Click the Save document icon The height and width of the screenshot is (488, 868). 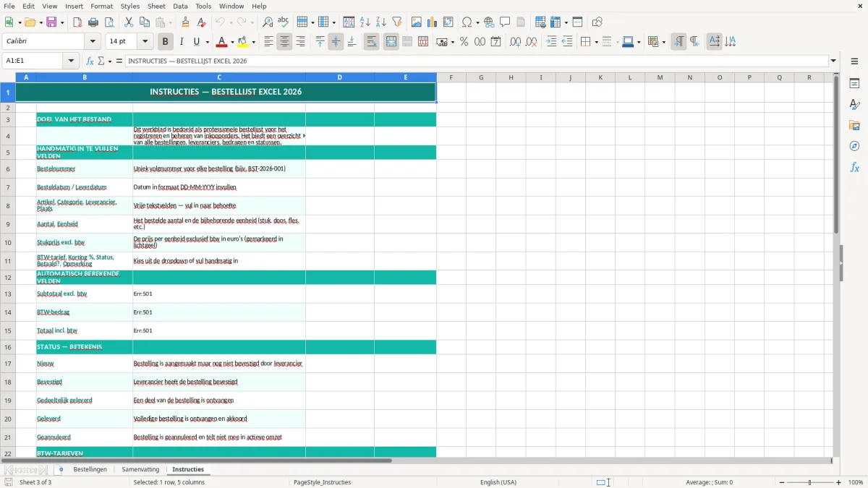[51, 22]
